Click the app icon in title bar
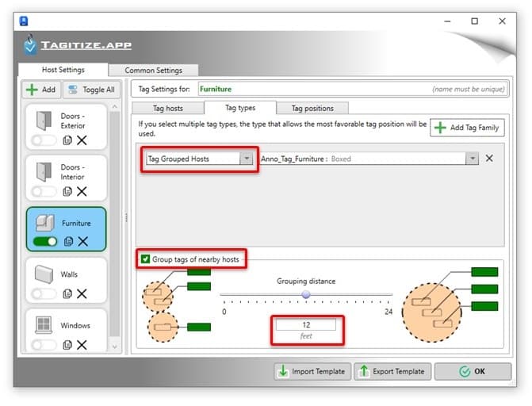The height and width of the screenshot is (406, 532). pos(24,21)
